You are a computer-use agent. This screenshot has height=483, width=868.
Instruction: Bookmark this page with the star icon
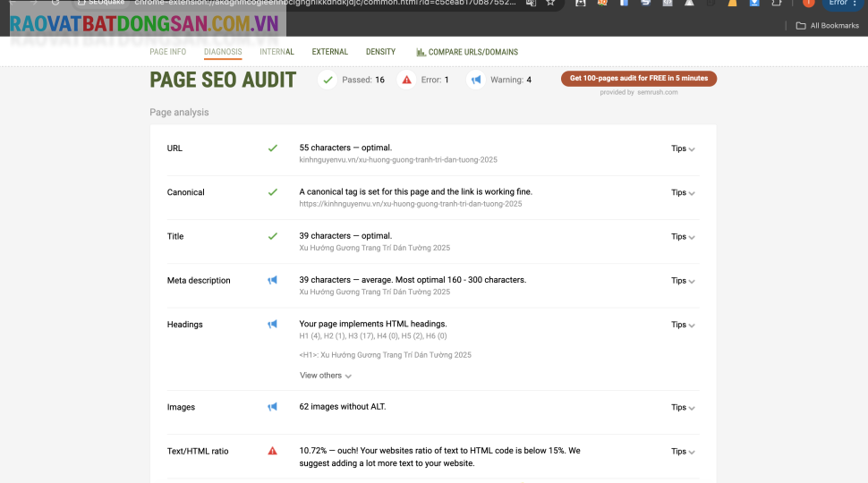point(551,3)
